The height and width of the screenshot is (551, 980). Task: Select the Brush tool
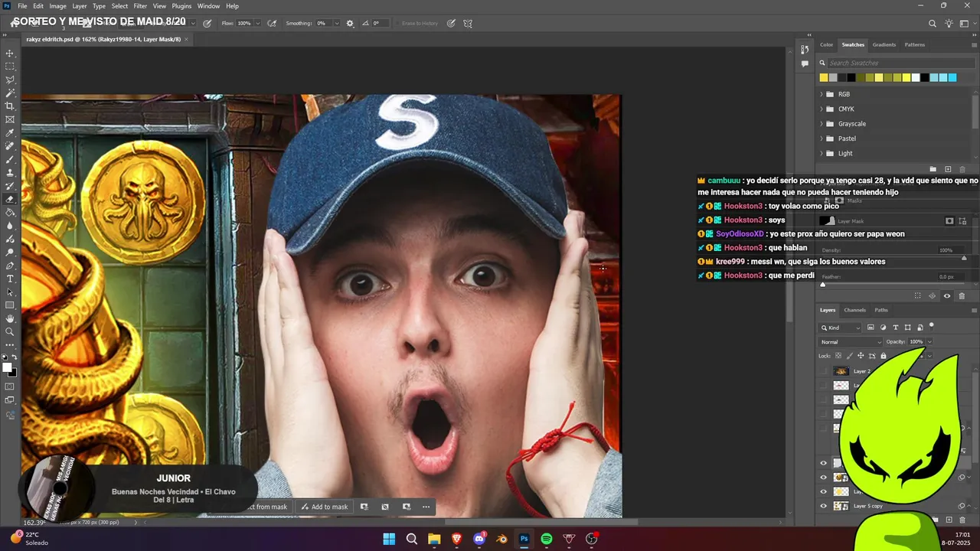[x=10, y=159]
